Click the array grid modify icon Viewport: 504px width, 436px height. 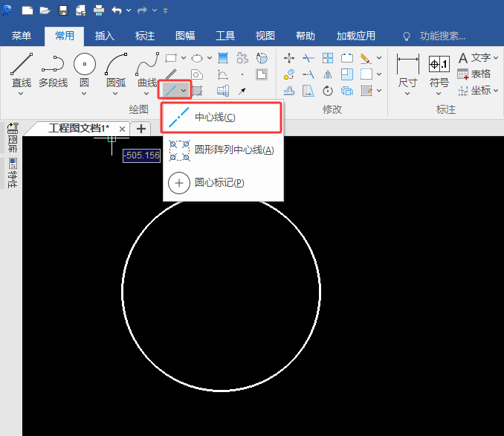(328, 58)
